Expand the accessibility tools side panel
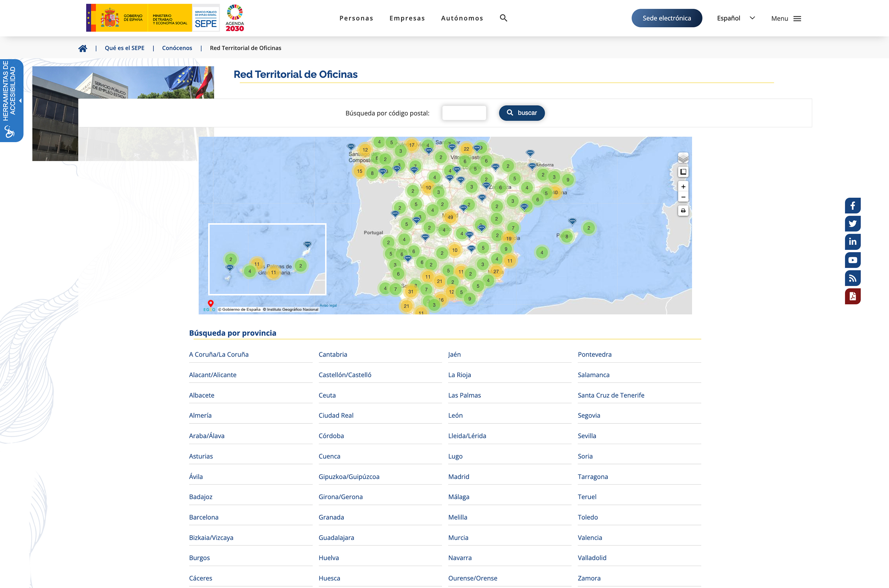The width and height of the screenshot is (889, 588). point(12,101)
